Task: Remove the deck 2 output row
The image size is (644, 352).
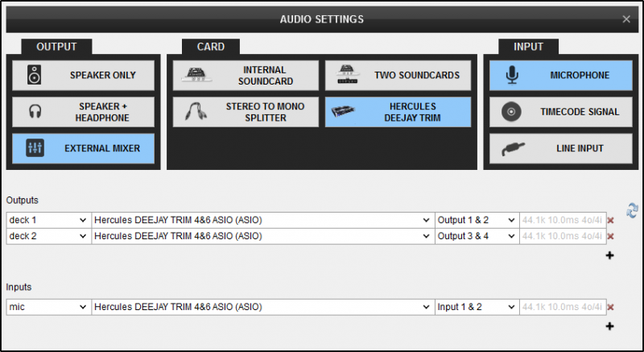Action: tap(611, 236)
